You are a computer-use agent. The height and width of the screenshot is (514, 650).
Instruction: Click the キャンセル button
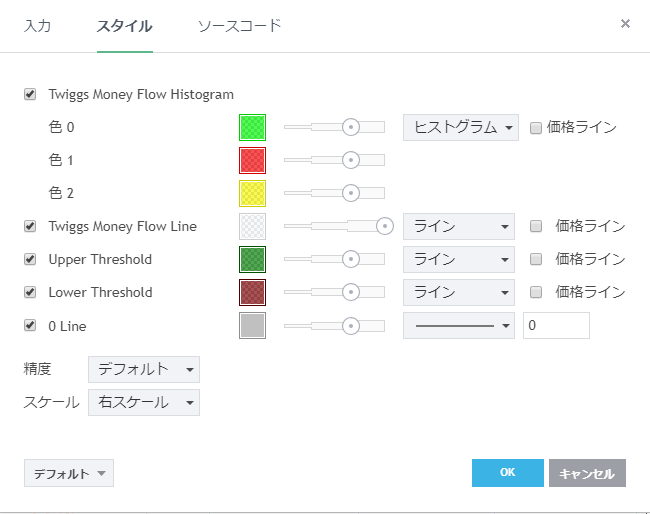pyautogui.click(x=587, y=473)
